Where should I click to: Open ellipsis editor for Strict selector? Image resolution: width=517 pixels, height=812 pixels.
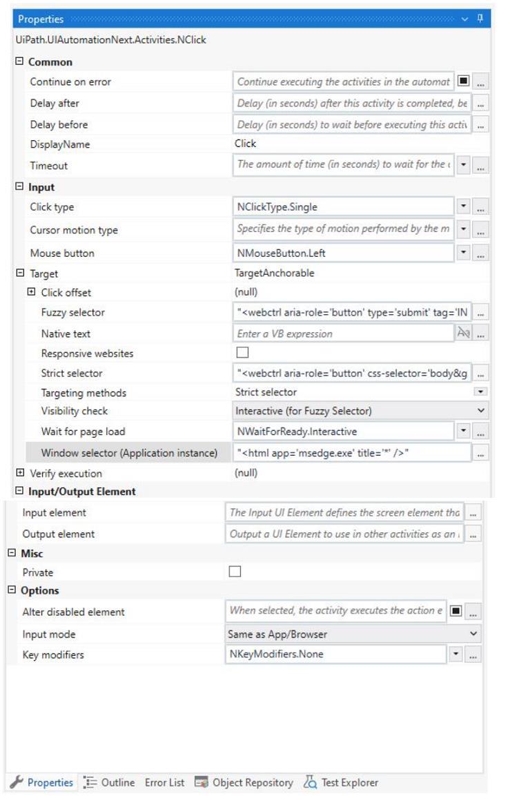[481, 374]
